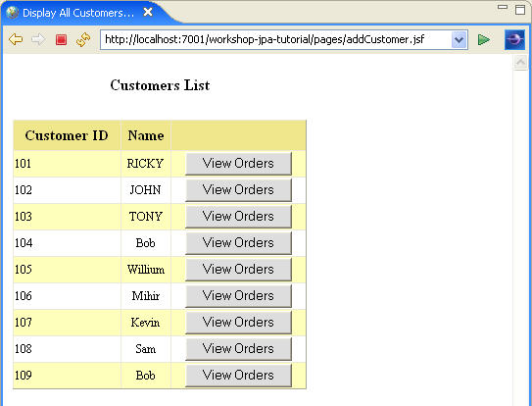The height and width of the screenshot is (406, 532).
Task: Click the name Kevin
Action: coord(146,323)
